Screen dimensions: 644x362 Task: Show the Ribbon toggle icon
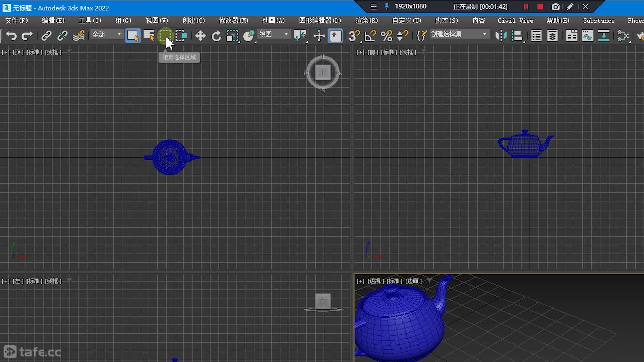tap(572, 36)
